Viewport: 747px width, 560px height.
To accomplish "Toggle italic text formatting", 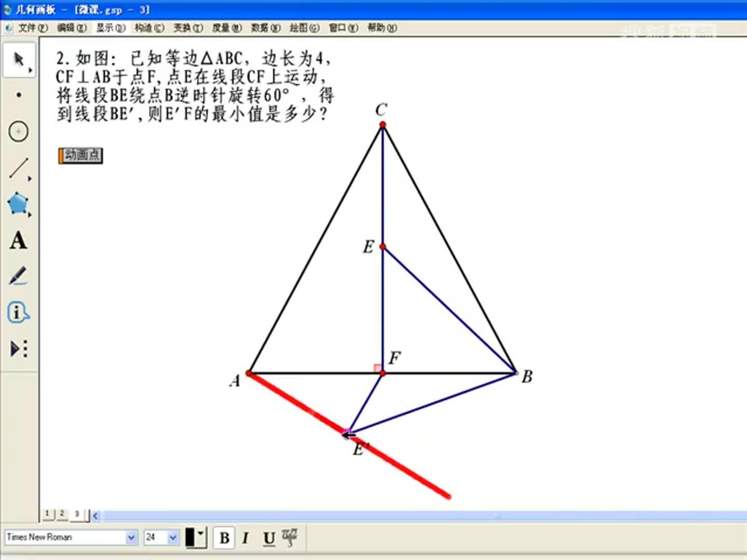I will [245, 538].
